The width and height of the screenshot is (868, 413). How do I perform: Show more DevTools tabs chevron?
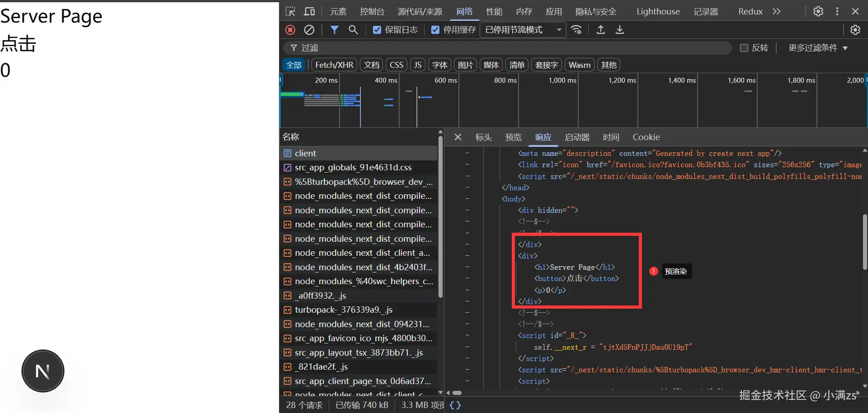point(776,11)
